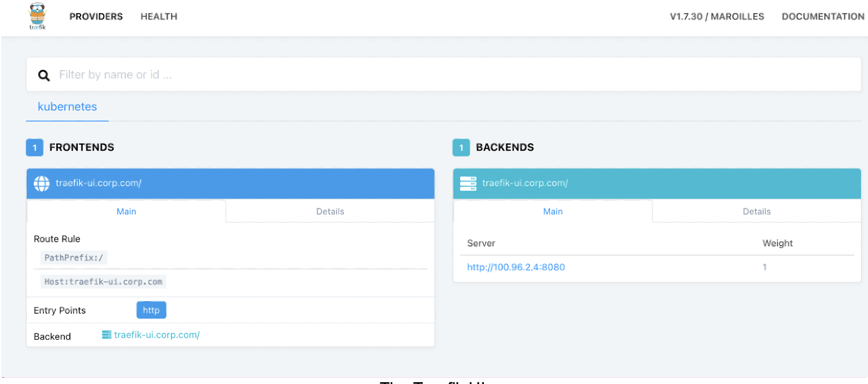The width and height of the screenshot is (868, 384).
Task: Click the magnifying glass search icon
Action: click(44, 75)
